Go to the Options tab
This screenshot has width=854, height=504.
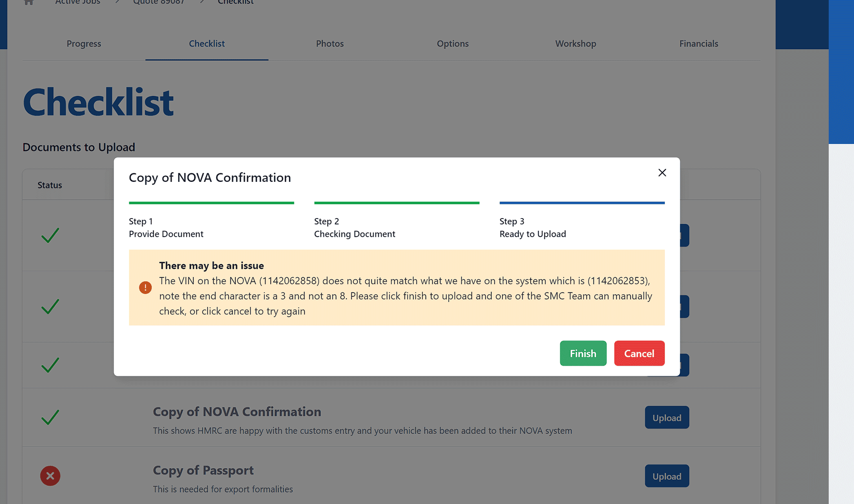452,44
